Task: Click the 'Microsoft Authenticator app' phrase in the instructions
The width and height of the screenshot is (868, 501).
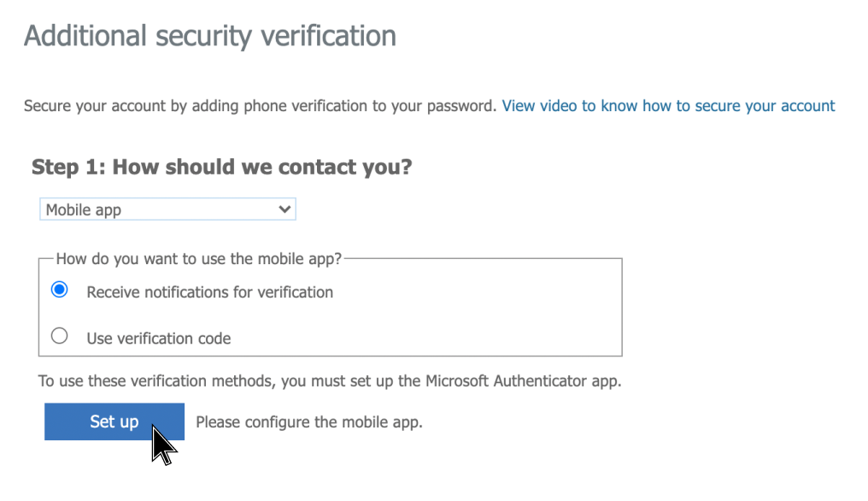Action: point(523,381)
